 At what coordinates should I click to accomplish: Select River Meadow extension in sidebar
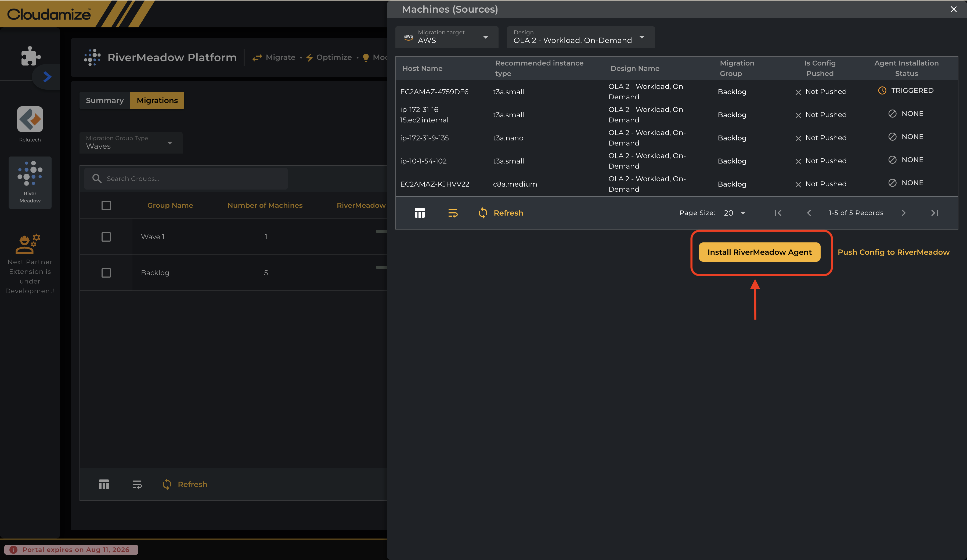coord(30,182)
